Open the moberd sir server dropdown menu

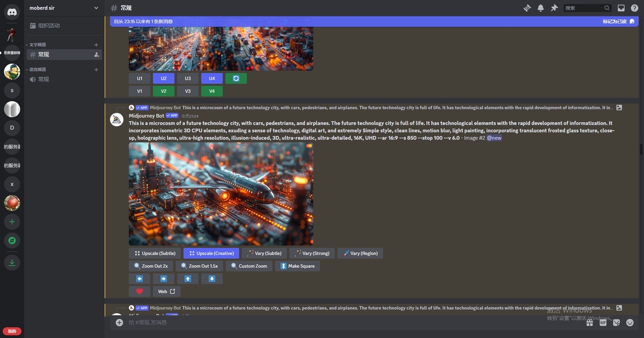pos(64,8)
